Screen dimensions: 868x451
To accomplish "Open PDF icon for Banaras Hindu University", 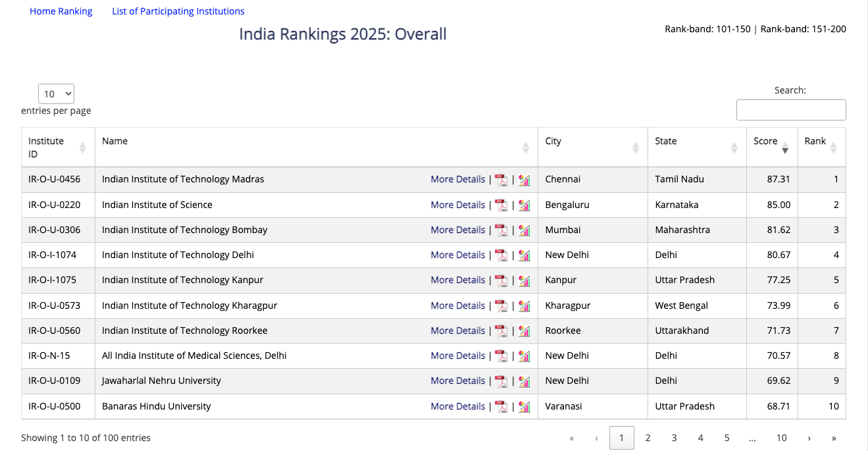I will point(501,406).
